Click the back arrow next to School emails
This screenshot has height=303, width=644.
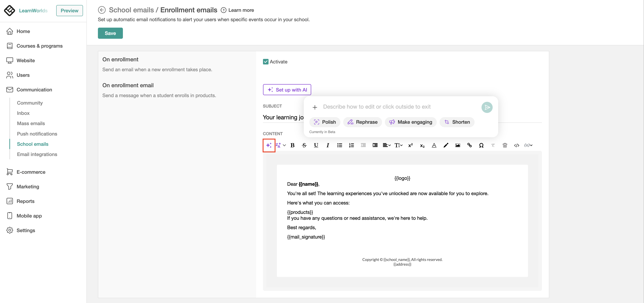click(x=102, y=10)
